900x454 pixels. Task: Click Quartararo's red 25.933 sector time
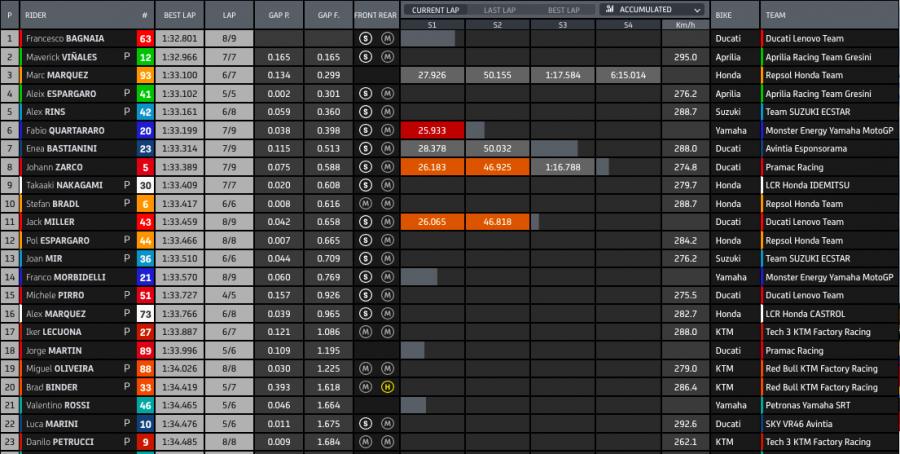click(x=431, y=130)
